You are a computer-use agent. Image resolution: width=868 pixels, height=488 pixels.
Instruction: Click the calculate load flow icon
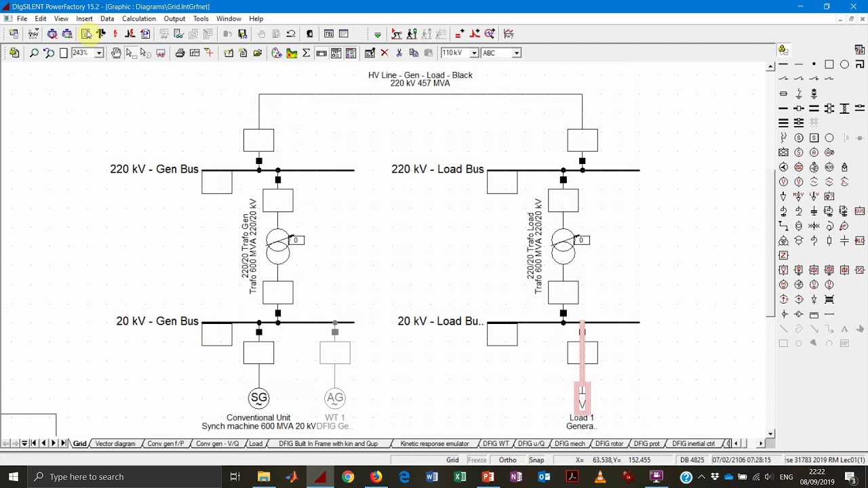[x=101, y=34]
